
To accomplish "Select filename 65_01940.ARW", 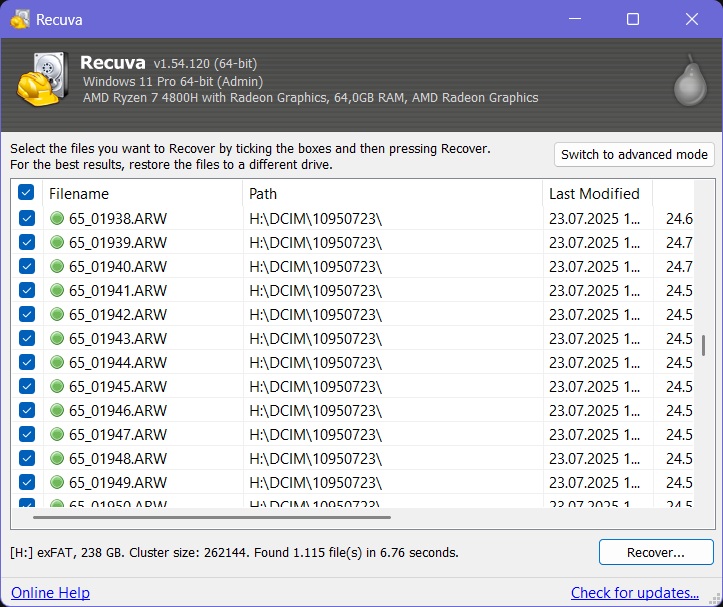I will pyautogui.click(x=118, y=266).
